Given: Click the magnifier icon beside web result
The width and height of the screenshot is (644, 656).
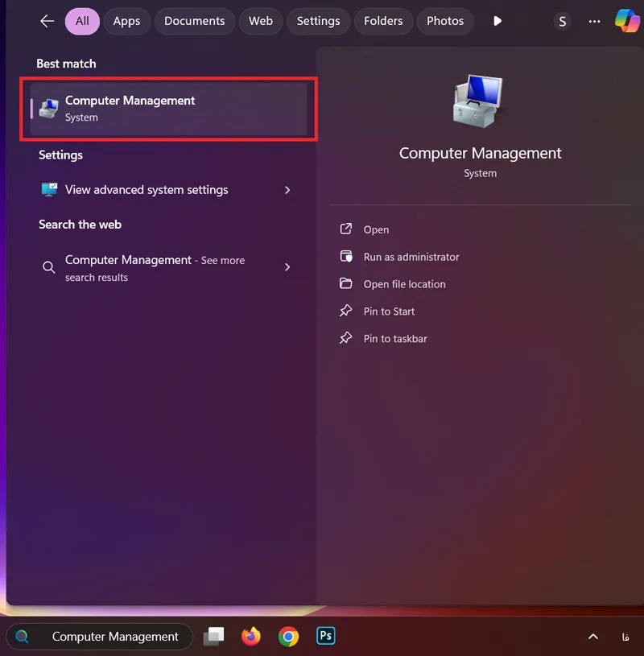Looking at the screenshot, I should pyautogui.click(x=49, y=267).
